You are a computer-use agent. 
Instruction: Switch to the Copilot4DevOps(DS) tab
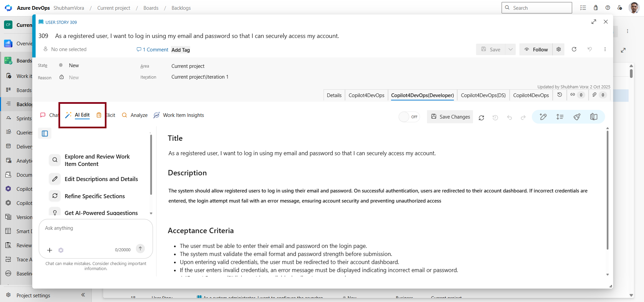tap(483, 95)
